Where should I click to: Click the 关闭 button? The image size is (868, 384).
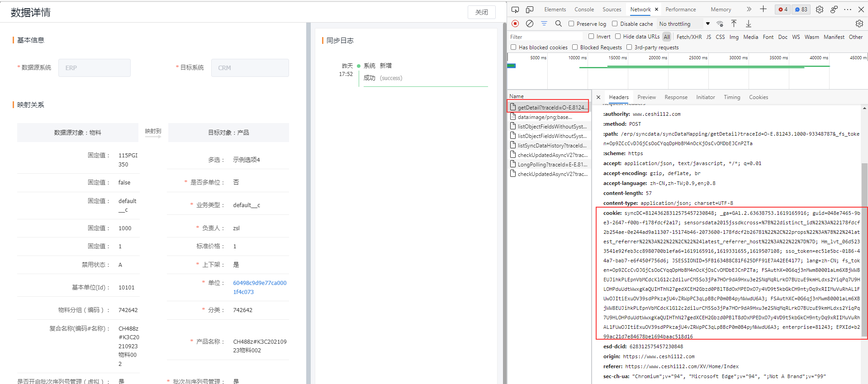pyautogui.click(x=481, y=12)
